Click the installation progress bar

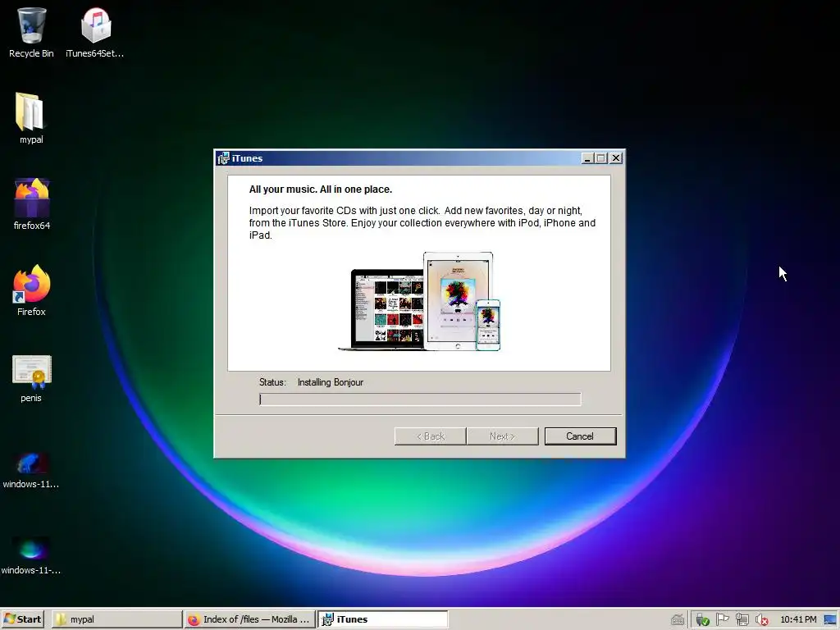pos(420,399)
